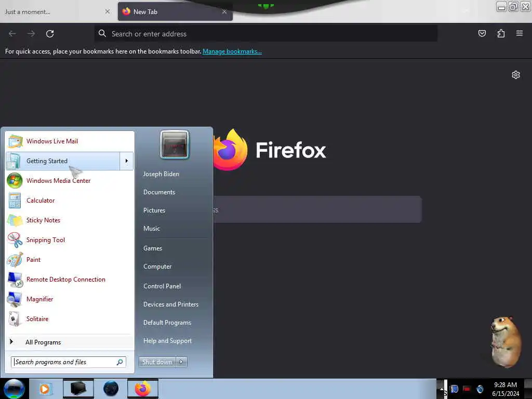The height and width of the screenshot is (399, 532).
Task: Launch the Snipping Tool
Action: point(70,240)
